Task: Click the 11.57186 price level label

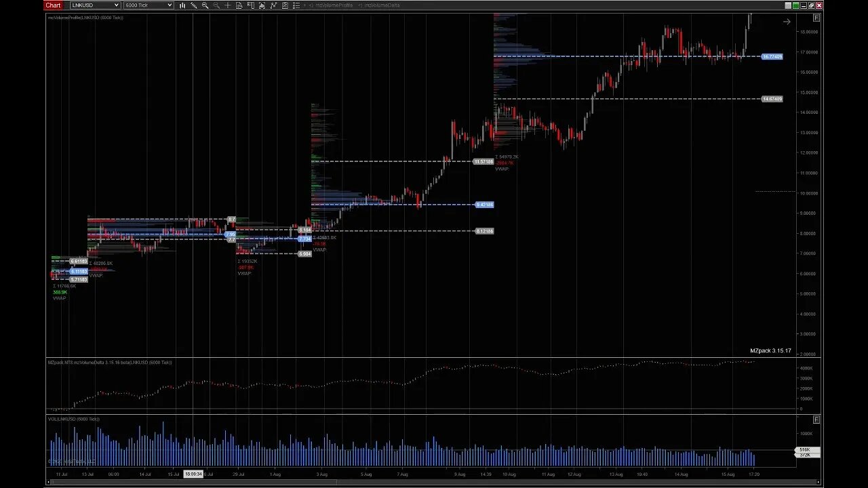Action: pyautogui.click(x=484, y=162)
